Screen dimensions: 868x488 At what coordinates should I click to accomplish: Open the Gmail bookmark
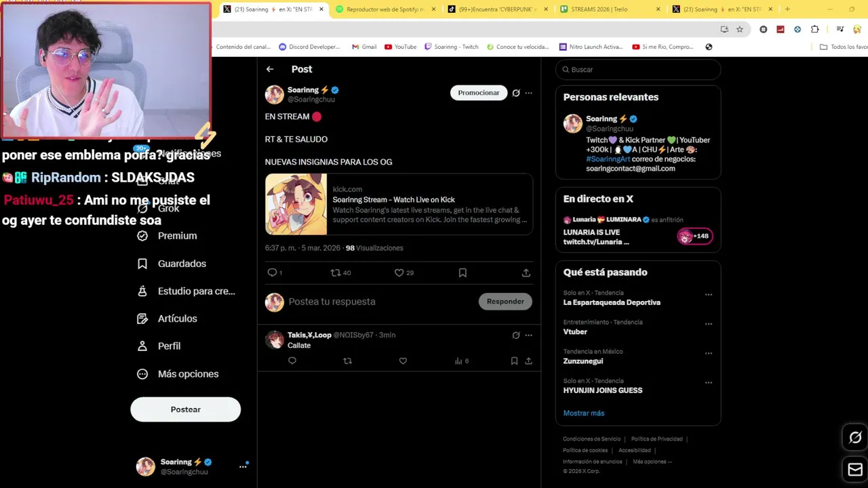tap(364, 47)
